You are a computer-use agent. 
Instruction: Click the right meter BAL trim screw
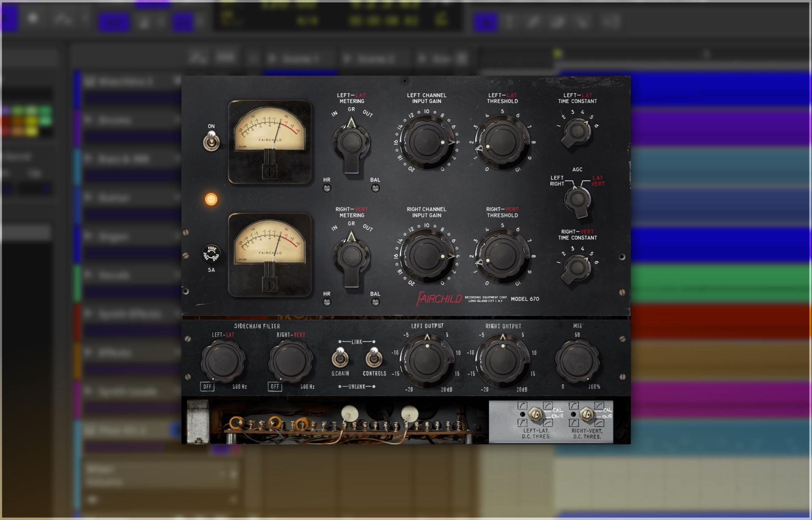coord(375,302)
